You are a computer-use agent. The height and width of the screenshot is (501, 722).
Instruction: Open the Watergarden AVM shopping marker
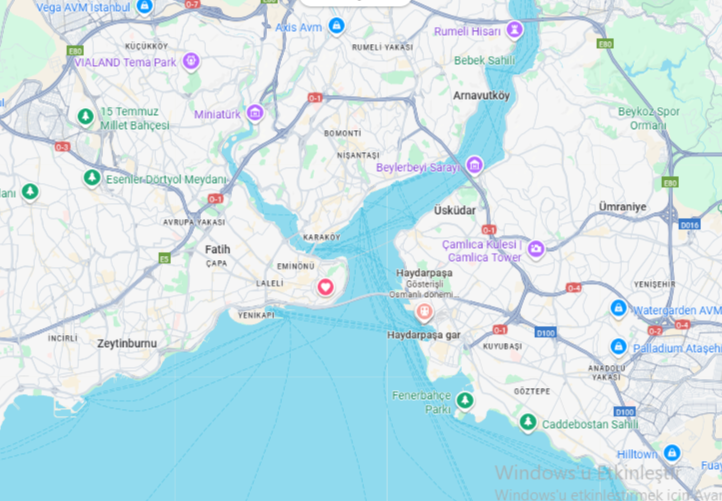pos(618,309)
